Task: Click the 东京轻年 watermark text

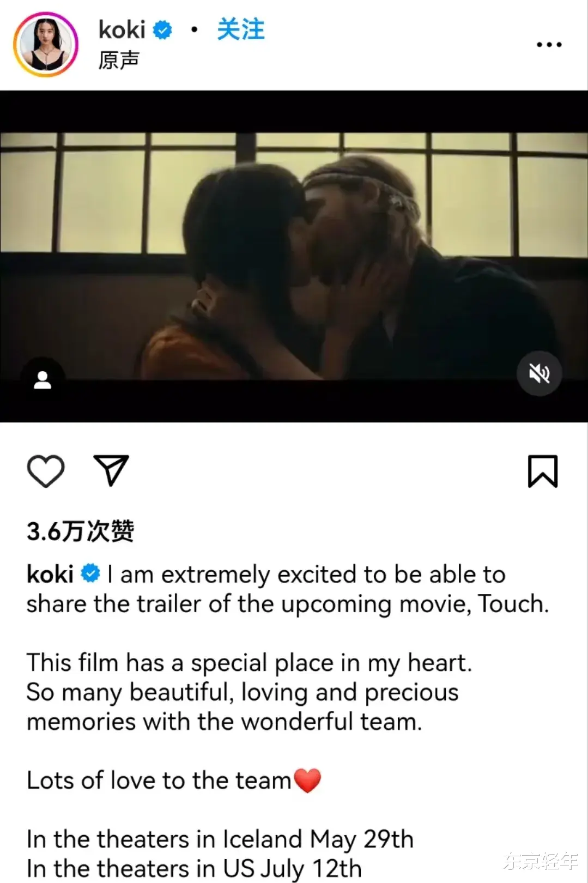Action: click(540, 861)
